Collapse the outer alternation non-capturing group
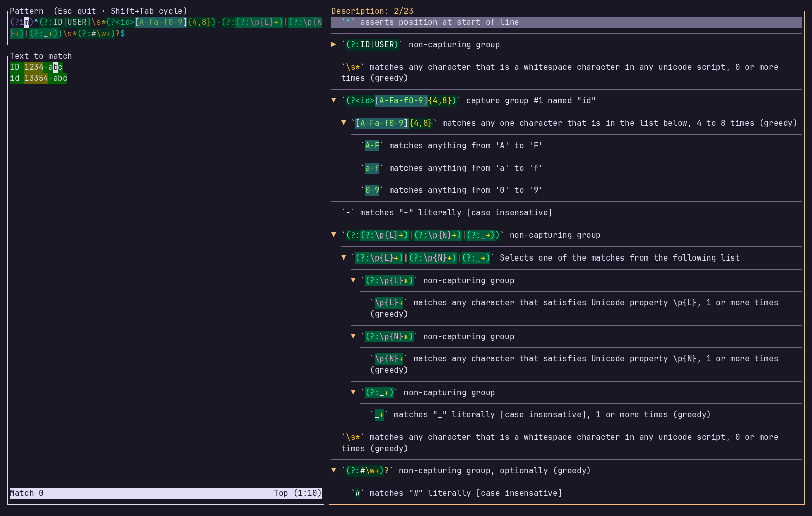 coord(334,235)
